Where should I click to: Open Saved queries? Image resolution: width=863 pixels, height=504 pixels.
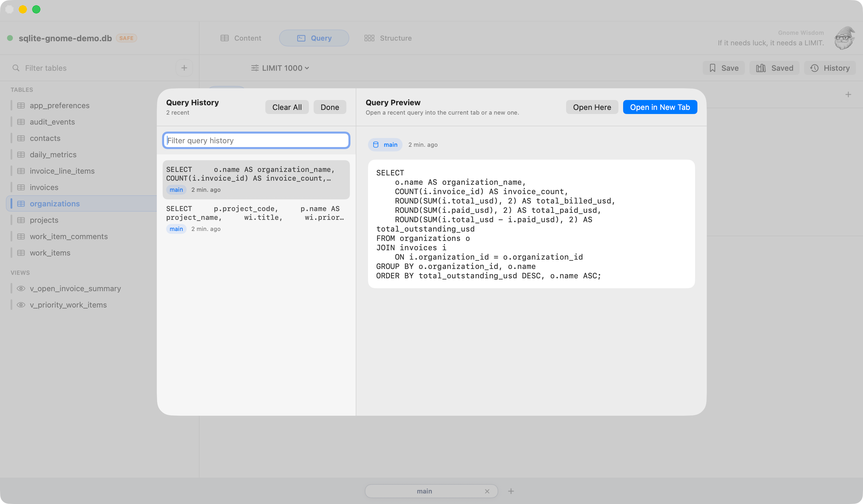[x=774, y=68]
